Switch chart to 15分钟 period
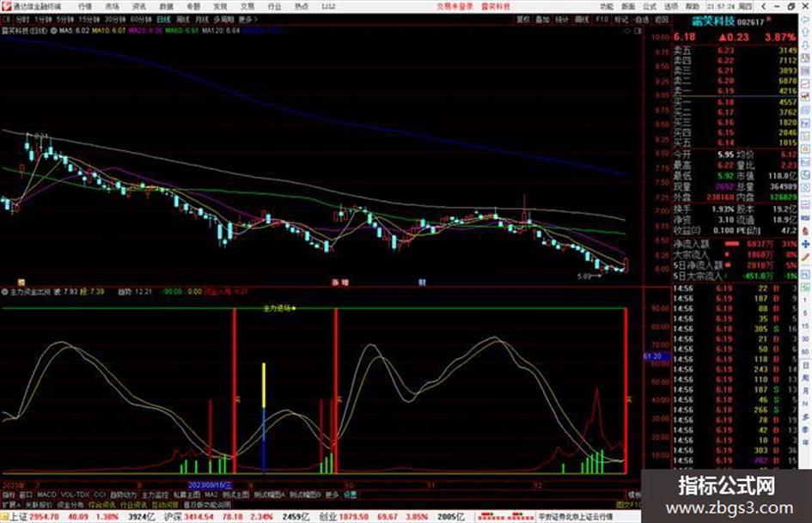 click(x=89, y=19)
